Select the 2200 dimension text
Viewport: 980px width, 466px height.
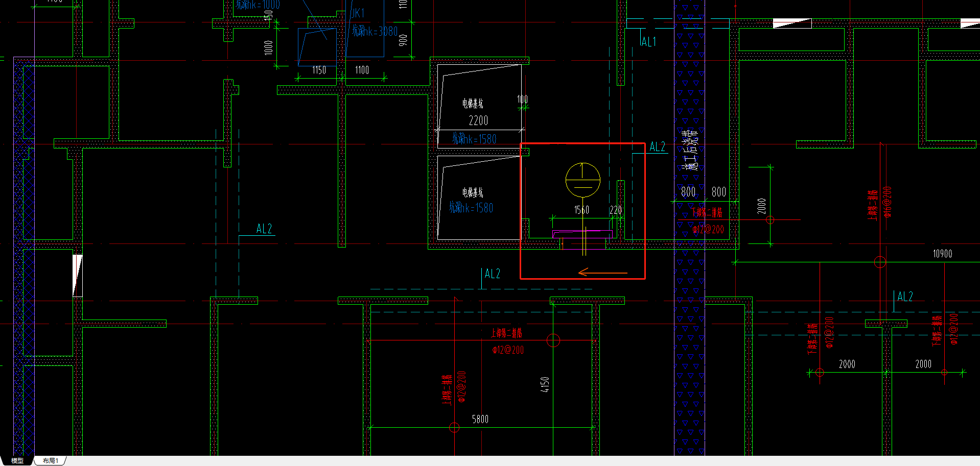(x=478, y=120)
